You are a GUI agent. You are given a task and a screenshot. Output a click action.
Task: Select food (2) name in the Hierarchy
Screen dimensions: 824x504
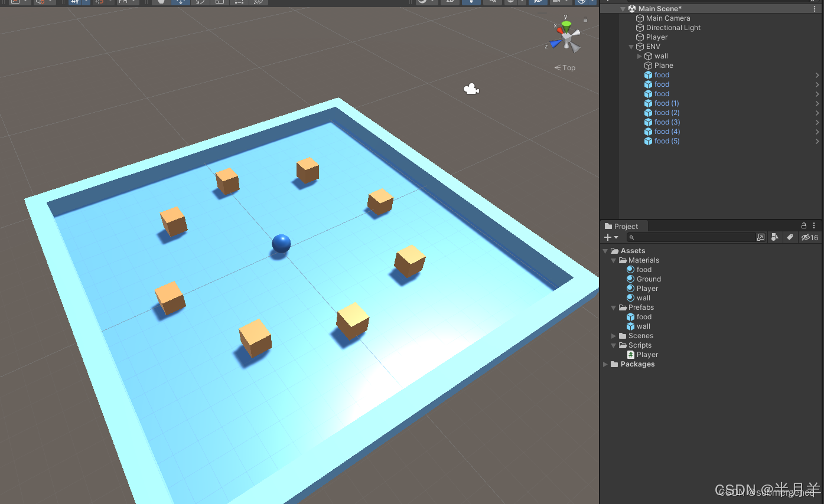(667, 113)
